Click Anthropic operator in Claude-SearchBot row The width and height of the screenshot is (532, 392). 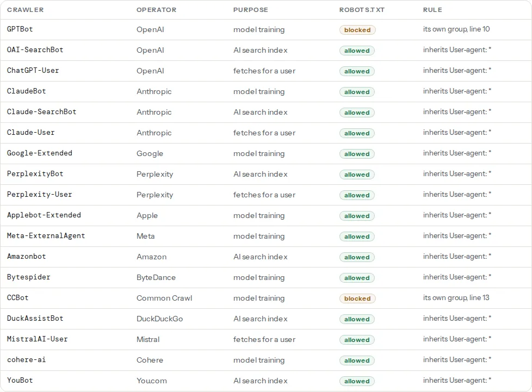[x=154, y=112]
